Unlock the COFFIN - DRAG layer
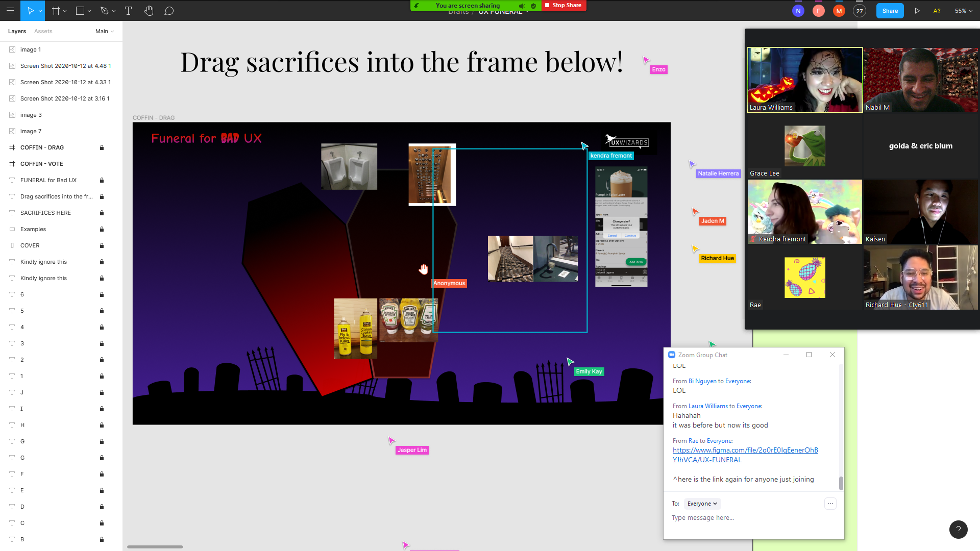This screenshot has height=551, width=980. pos(102,147)
